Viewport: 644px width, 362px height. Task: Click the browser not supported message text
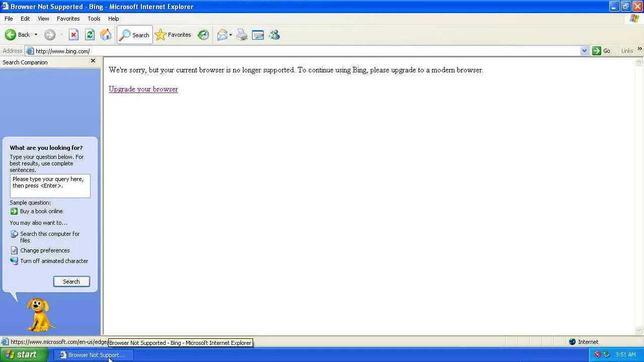click(x=296, y=70)
